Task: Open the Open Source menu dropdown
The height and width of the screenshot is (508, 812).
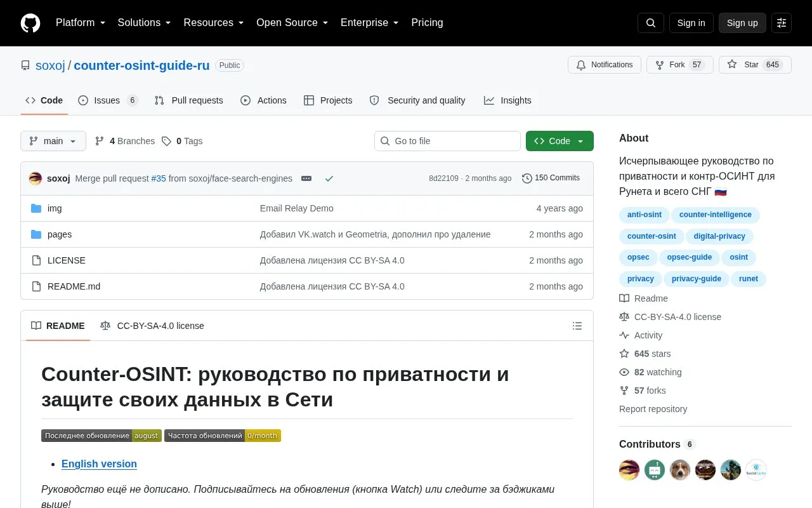Action: 292,23
